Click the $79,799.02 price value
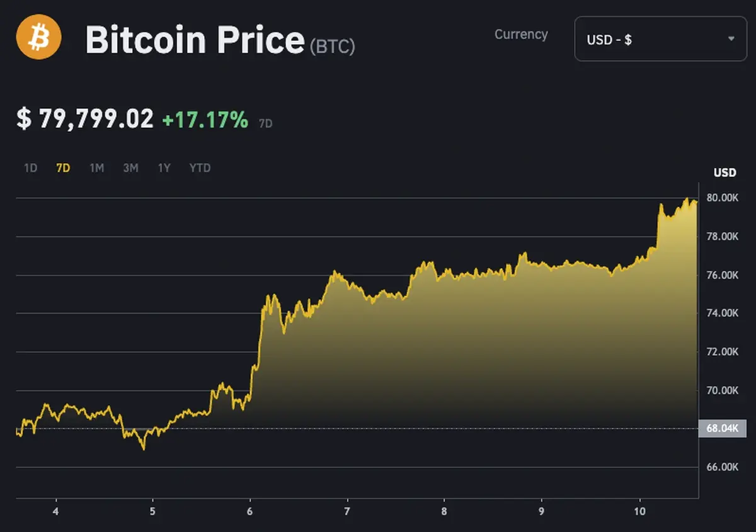 (x=85, y=118)
